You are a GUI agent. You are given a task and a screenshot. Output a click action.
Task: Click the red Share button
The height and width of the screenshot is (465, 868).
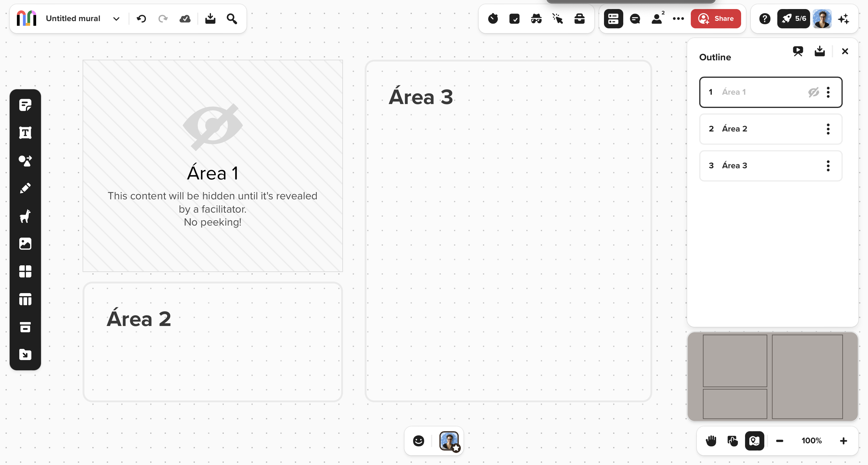(x=716, y=19)
